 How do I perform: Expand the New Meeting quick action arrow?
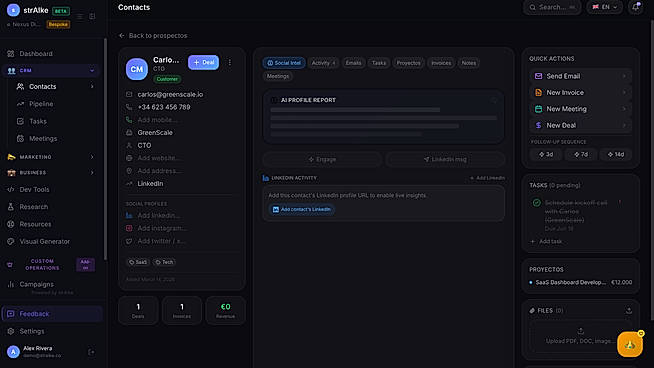point(624,109)
